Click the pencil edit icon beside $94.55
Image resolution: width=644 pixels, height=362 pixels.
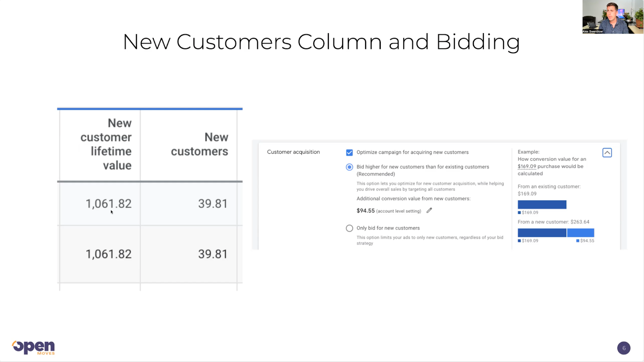[429, 210]
